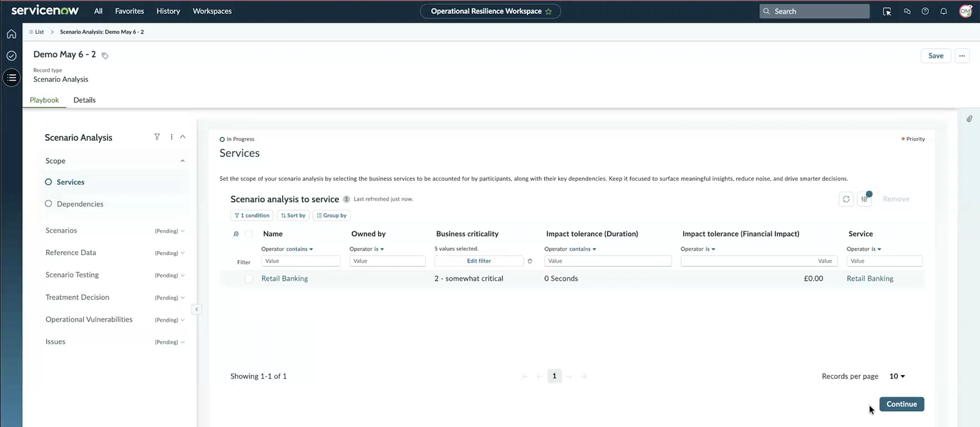Screen dimensions: 980x427
Task: Click the filter funnel in Scenario Analysis panel
Action: (157, 137)
